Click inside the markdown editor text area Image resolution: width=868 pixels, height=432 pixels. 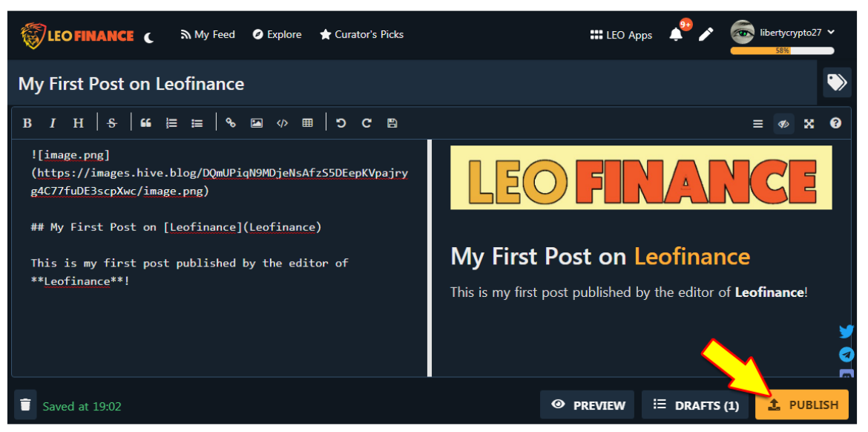point(220,258)
